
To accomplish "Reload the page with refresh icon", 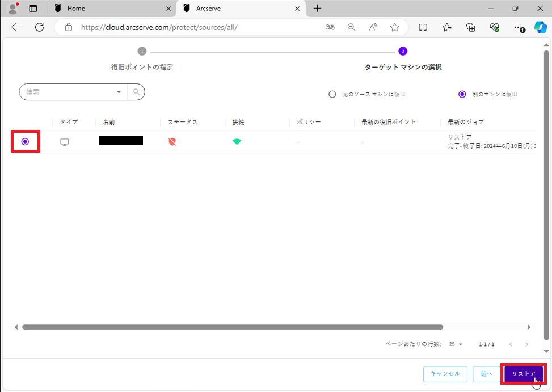I will click(40, 27).
